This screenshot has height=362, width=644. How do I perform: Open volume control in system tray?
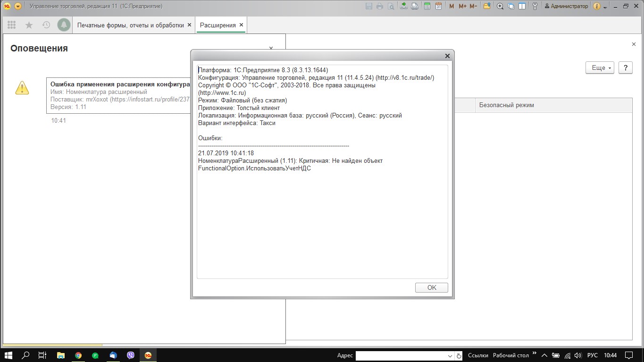(x=578, y=355)
